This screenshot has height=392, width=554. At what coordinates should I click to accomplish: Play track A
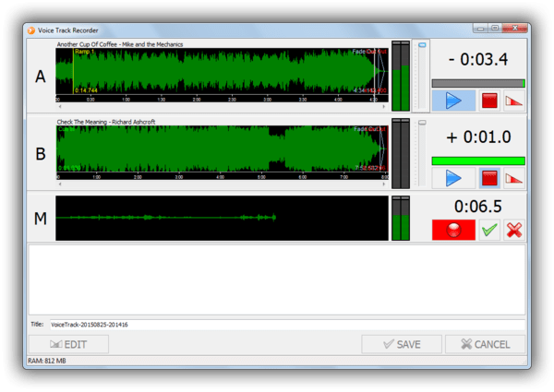(453, 101)
